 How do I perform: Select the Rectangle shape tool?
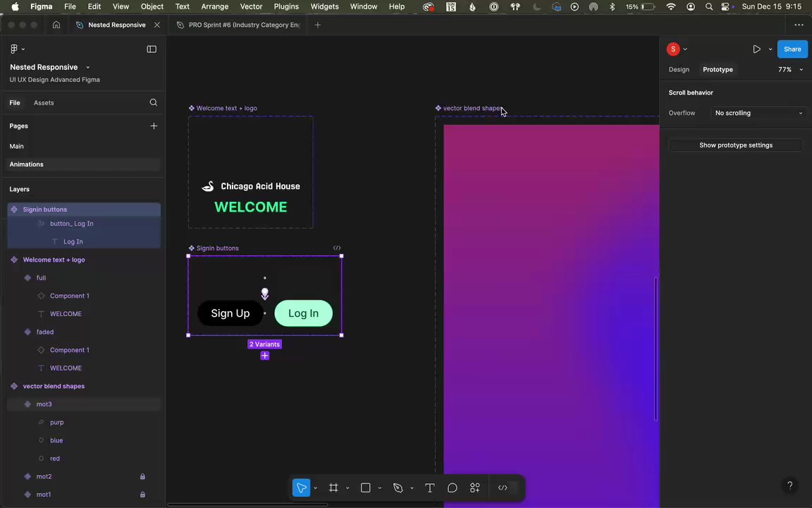click(366, 488)
